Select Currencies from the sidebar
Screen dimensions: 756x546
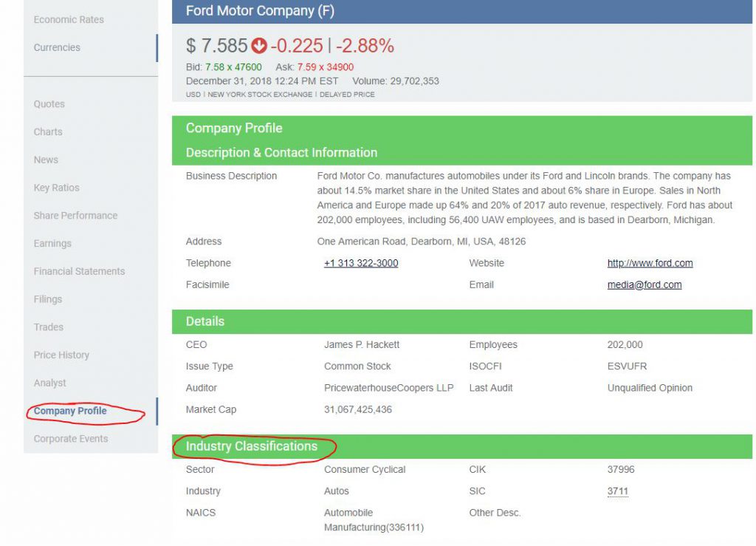(57, 47)
